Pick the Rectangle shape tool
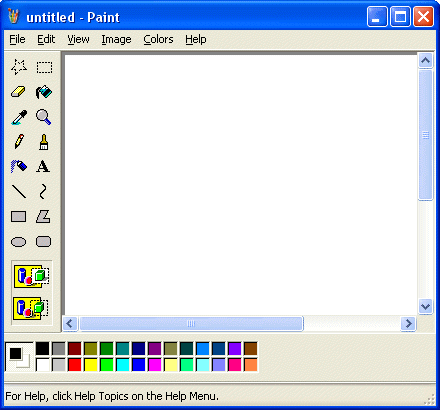 [x=19, y=216]
